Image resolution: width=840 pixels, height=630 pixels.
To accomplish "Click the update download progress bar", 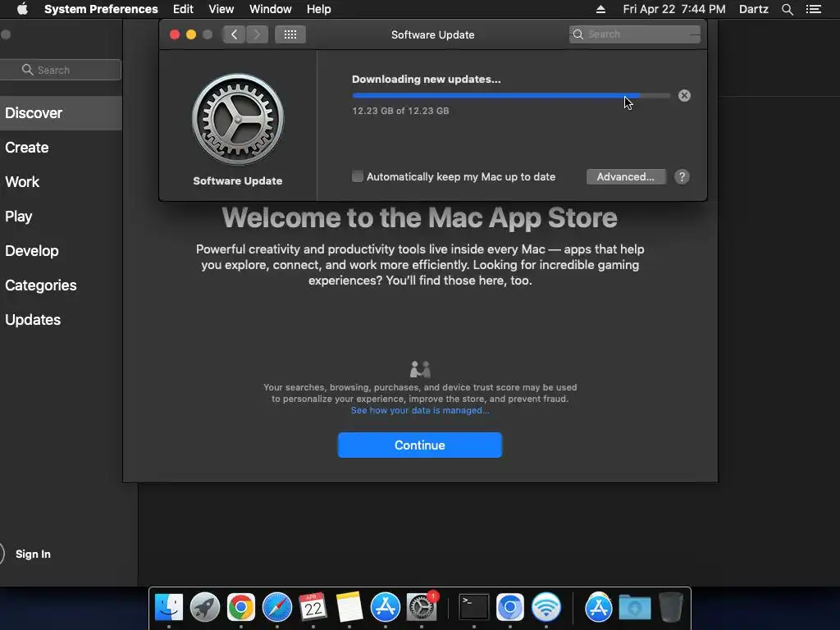I will (x=511, y=96).
